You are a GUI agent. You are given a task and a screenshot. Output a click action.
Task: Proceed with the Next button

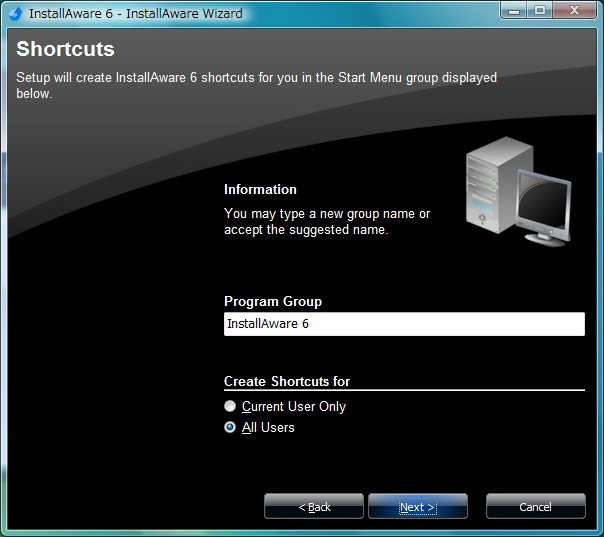pyautogui.click(x=418, y=506)
